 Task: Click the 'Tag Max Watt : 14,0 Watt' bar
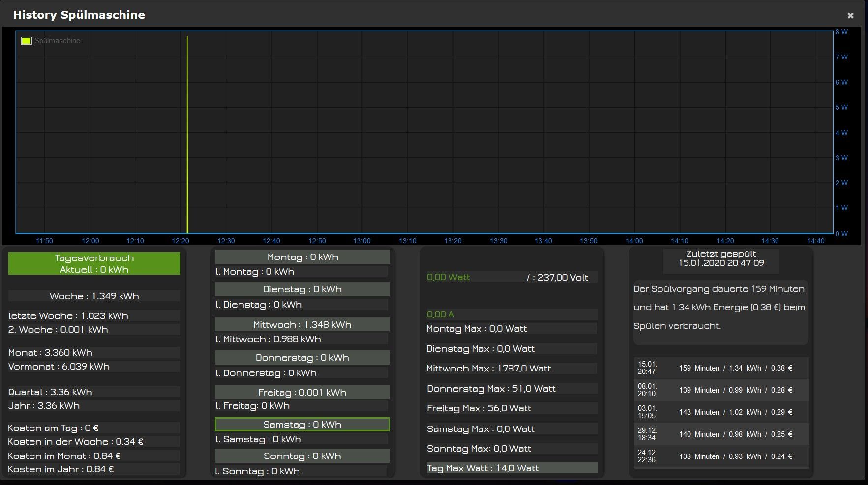click(512, 468)
